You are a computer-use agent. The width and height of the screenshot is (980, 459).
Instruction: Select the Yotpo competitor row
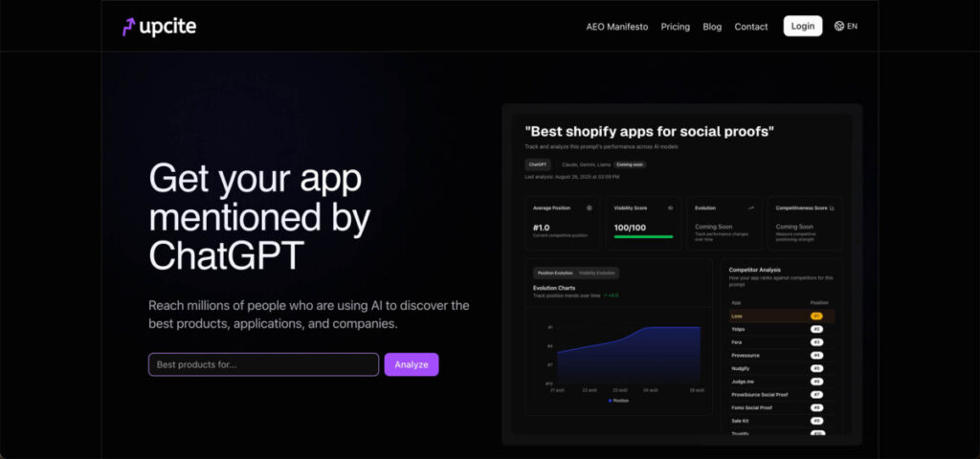pyautogui.click(x=781, y=329)
